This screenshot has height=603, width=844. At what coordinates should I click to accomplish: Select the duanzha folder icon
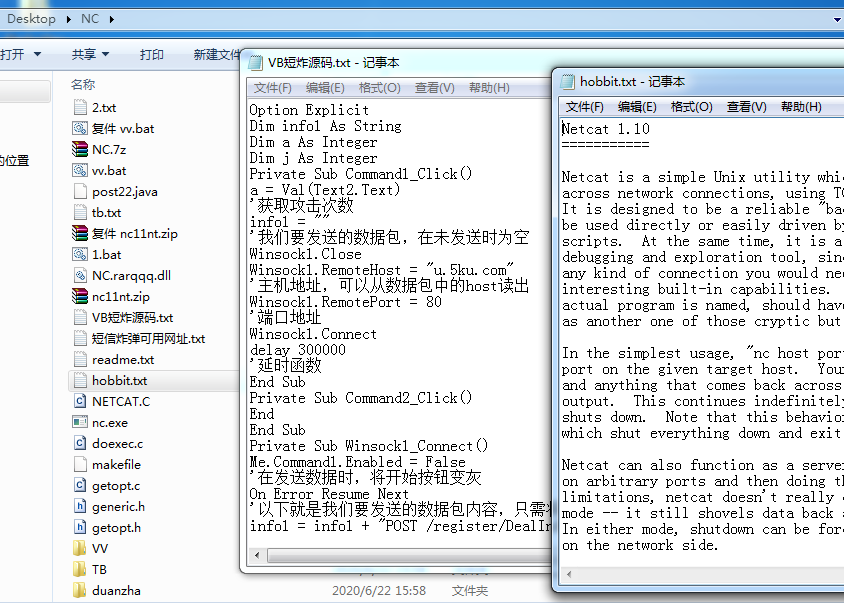pyautogui.click(x=80, y=590)
